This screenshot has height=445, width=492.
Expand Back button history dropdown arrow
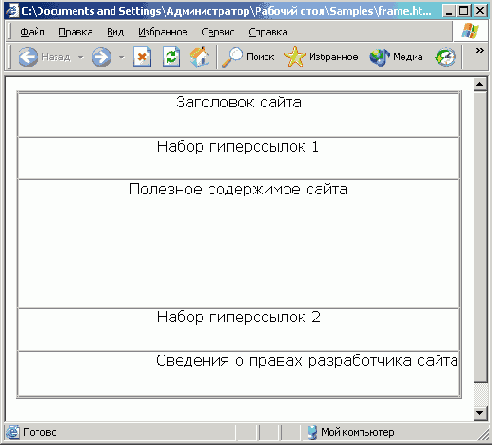[x=81, y=57]
